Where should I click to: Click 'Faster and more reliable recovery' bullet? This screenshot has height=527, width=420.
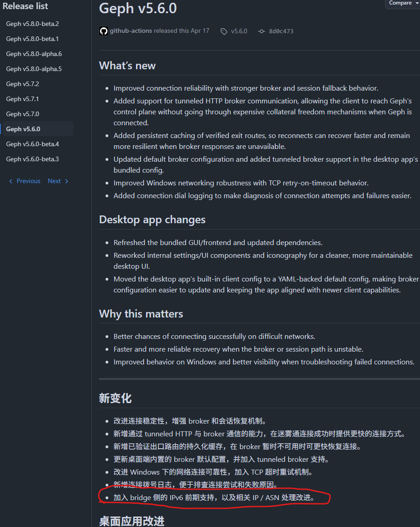point(238,349)
